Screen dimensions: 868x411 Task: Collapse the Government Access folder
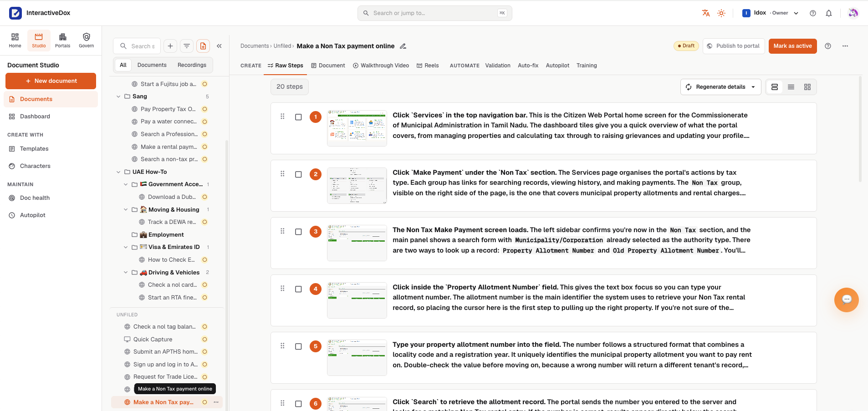pyautogui.click(x=126, y=184)
